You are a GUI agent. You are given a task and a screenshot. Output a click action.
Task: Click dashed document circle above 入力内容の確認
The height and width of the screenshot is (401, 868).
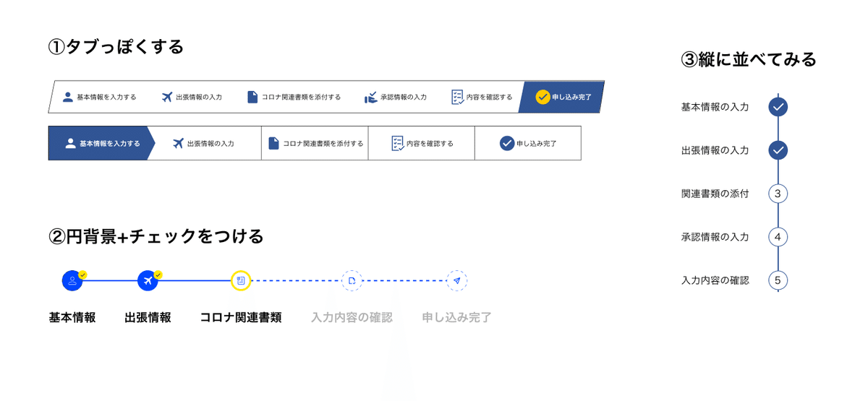352,280
